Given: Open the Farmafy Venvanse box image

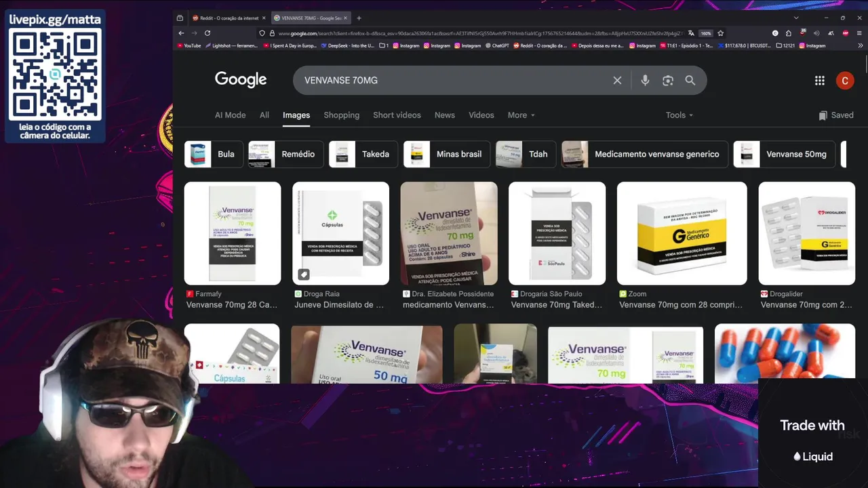Looking at the screenshot, I should (x=233, y=233).
